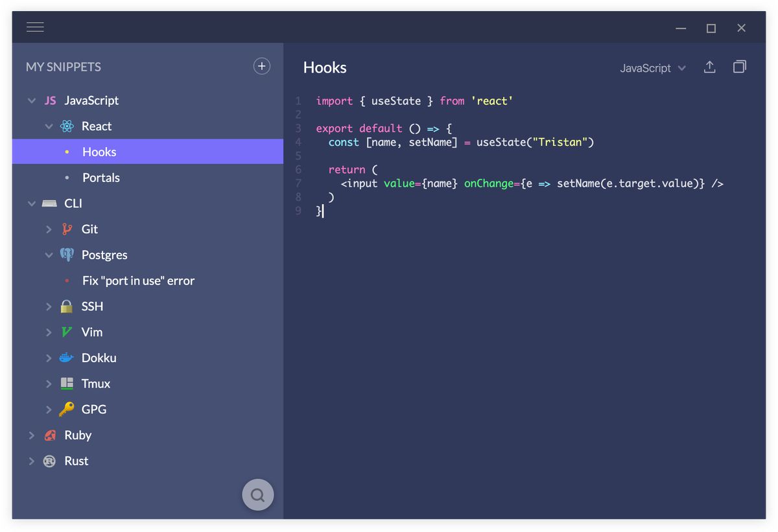This screenshot has height=532, width=778.
Task: Click the Ruby gem icon
Action: pos(50,435)
